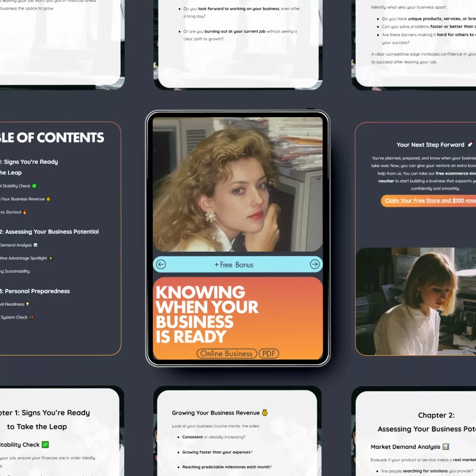Click the money bag emoji in table of contents

point(48,199)
